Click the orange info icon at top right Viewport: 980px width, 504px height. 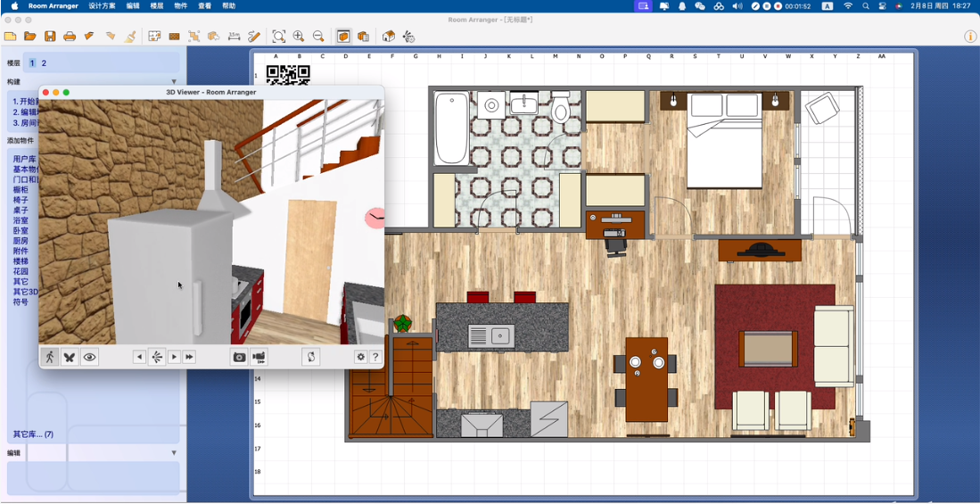[970, 37]
